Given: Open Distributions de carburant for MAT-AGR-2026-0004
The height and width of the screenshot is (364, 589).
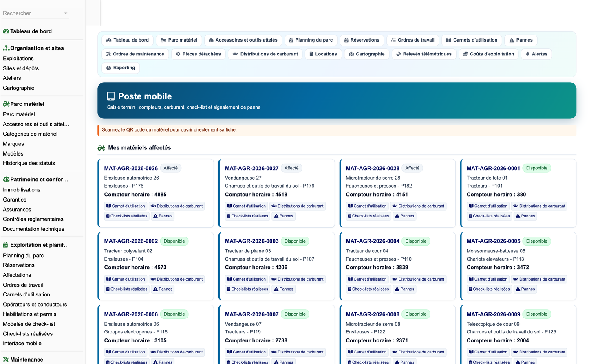Looking at the screenshot, I should coord(418,279).
